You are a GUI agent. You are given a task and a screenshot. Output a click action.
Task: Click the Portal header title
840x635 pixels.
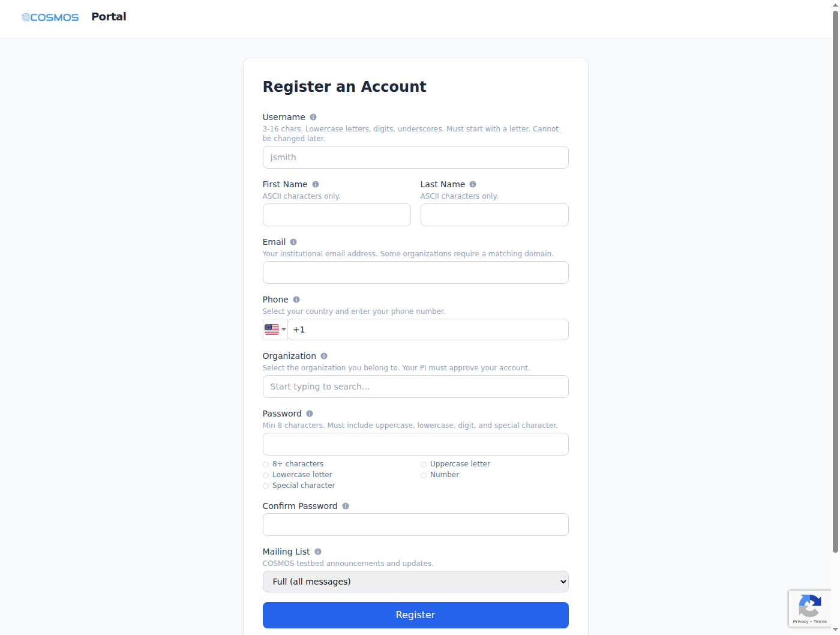109,17
